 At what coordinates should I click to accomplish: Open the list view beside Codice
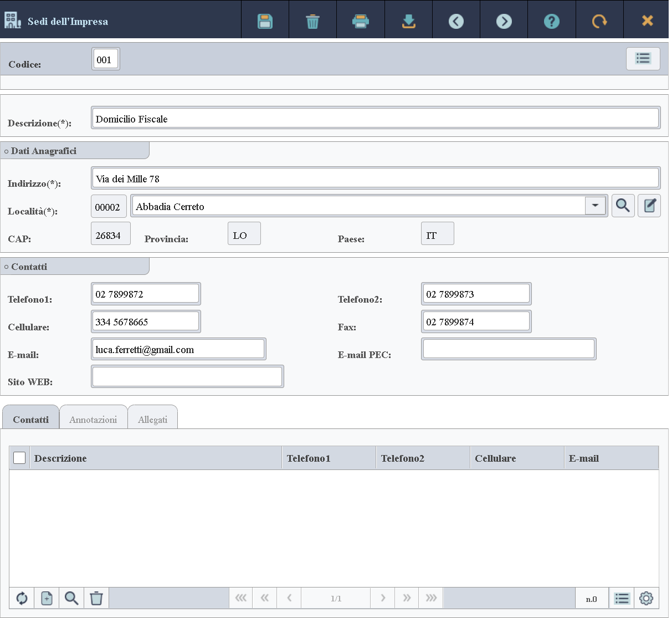click(x=643, y=58)
